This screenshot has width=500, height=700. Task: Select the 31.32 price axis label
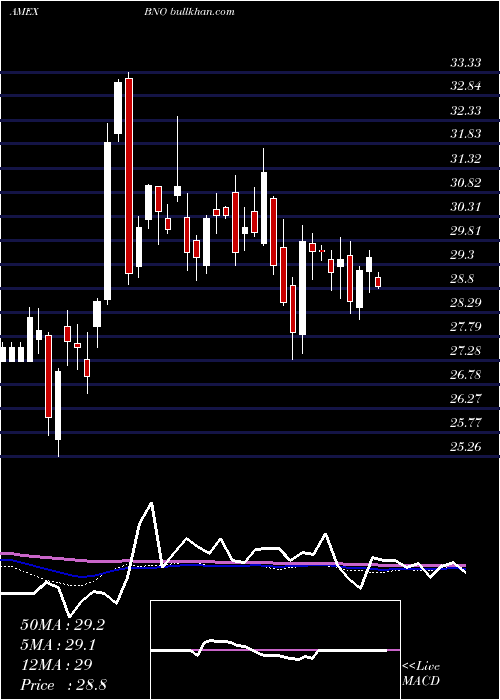tap(466, 158)
